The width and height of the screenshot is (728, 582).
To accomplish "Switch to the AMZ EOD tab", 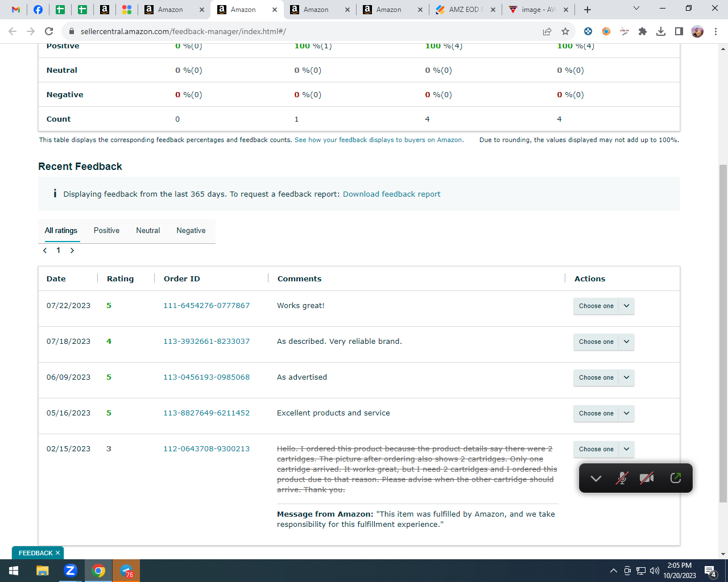I will [465, 10].
